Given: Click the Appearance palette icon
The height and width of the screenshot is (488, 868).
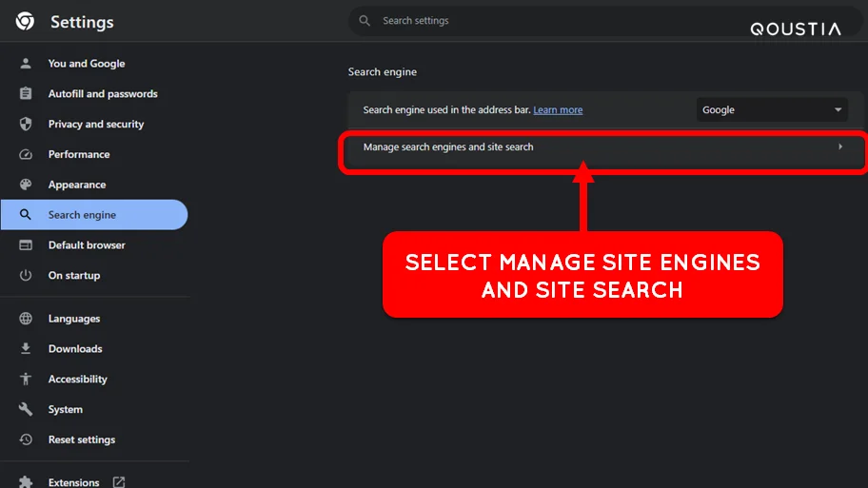Looking at the screenshot, I should (26, 185).
